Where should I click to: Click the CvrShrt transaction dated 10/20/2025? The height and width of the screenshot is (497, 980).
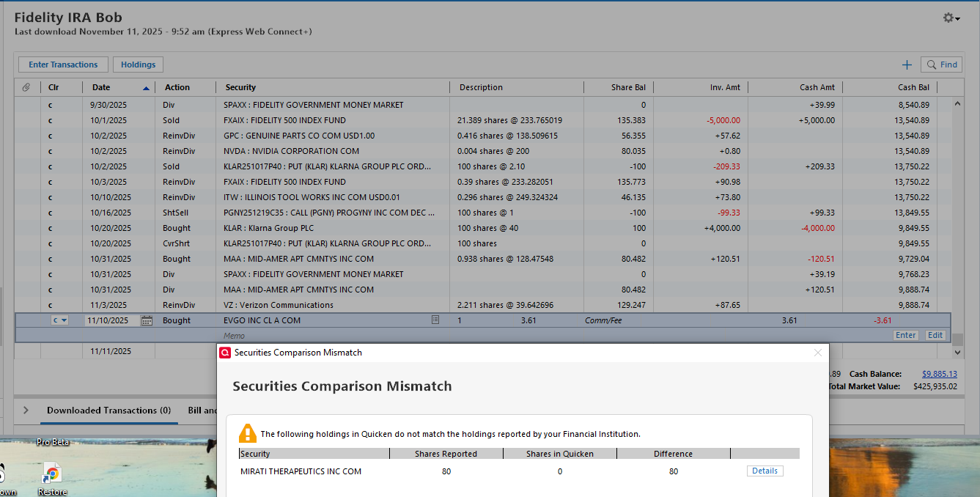[x=483, y=243]
